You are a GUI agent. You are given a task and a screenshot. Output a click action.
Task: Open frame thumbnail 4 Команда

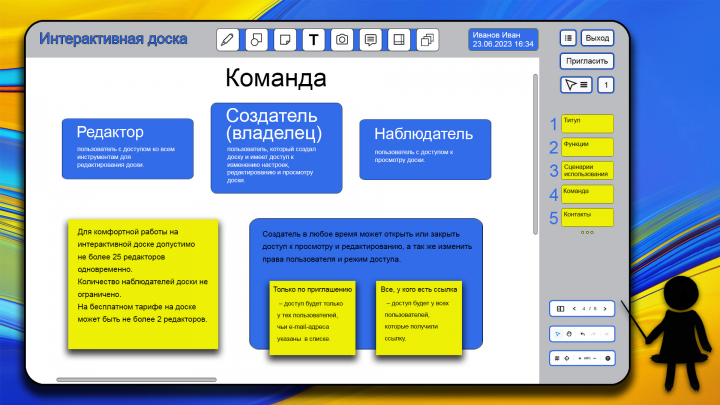coord(587,194)
